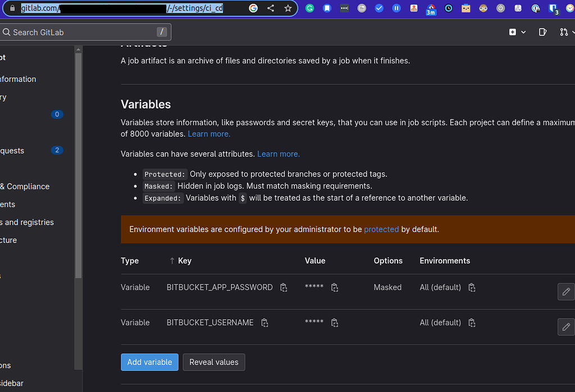Open your To-Do List from the top bar
Viewport: 575px width, 392px height.
[x=542, y=32]
